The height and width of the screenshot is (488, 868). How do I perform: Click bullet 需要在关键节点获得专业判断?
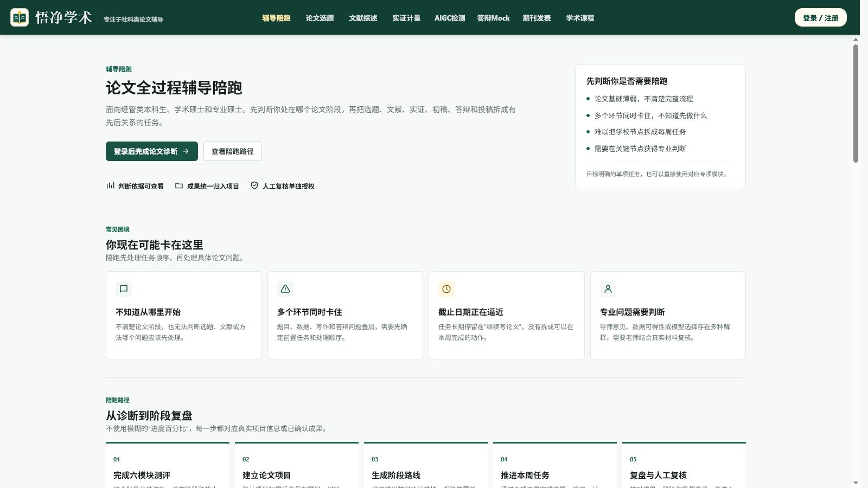tap(640, 149)
